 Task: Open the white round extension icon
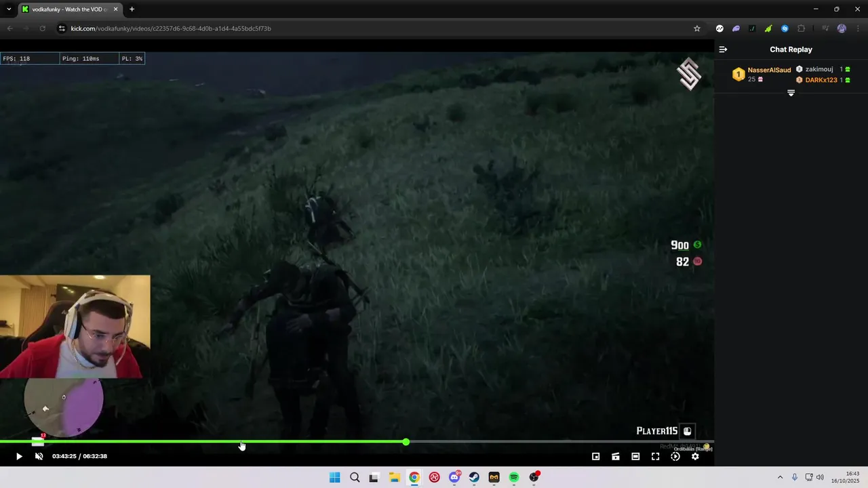point(719,28)
